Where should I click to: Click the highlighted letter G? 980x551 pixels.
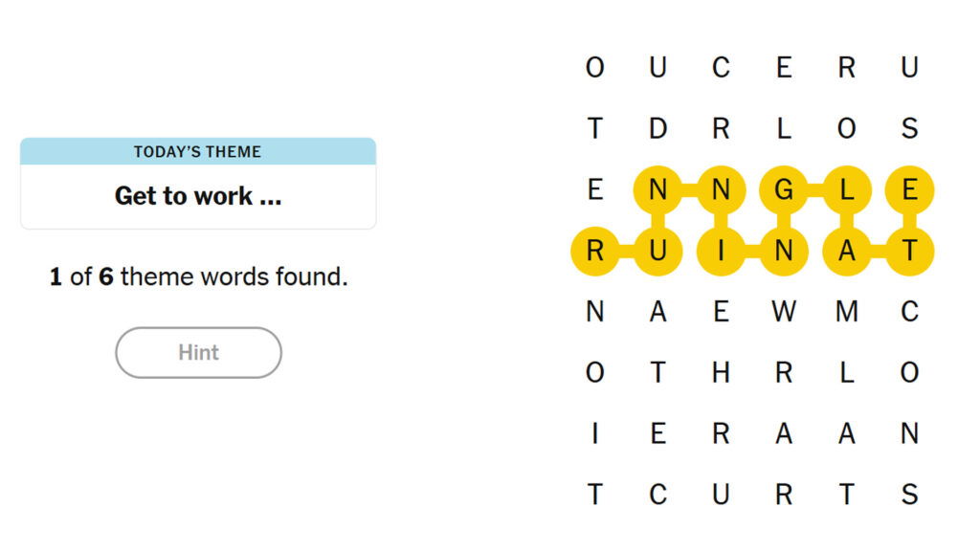pos(784,189)
